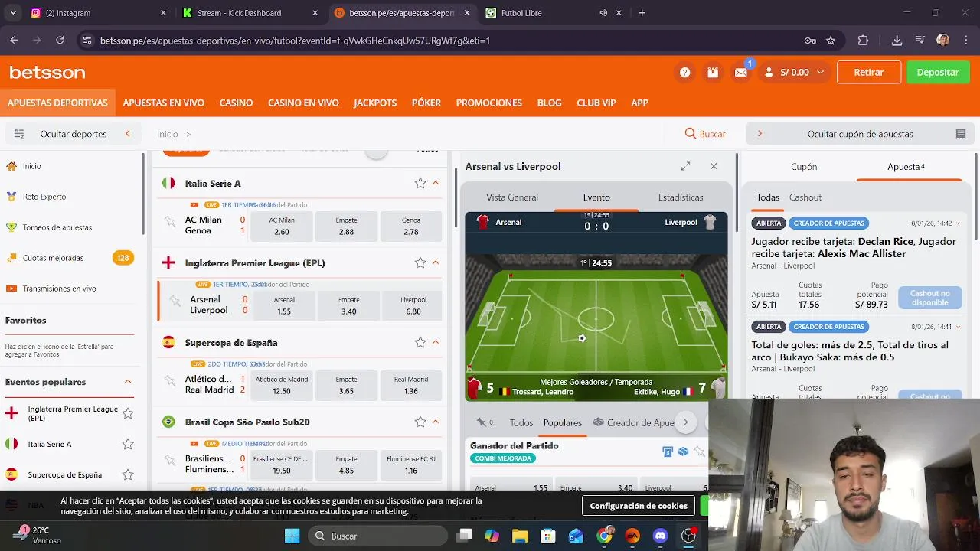Click the Buscar search link
This screenshot has width=980, height=551.
pos(705,134)
